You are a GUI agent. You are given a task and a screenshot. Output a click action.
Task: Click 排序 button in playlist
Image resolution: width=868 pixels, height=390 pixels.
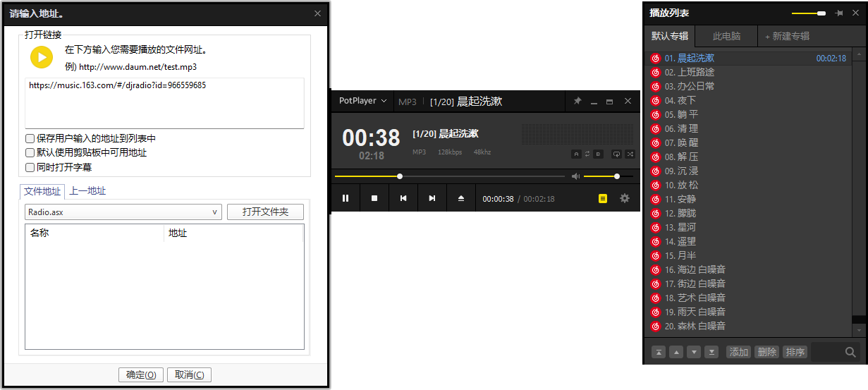coord(795,352)
